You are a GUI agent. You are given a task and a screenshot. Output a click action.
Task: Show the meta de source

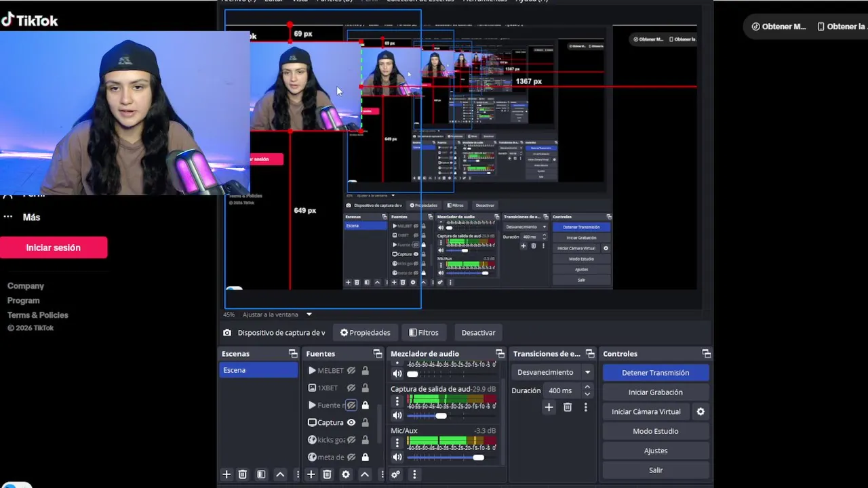351,457
